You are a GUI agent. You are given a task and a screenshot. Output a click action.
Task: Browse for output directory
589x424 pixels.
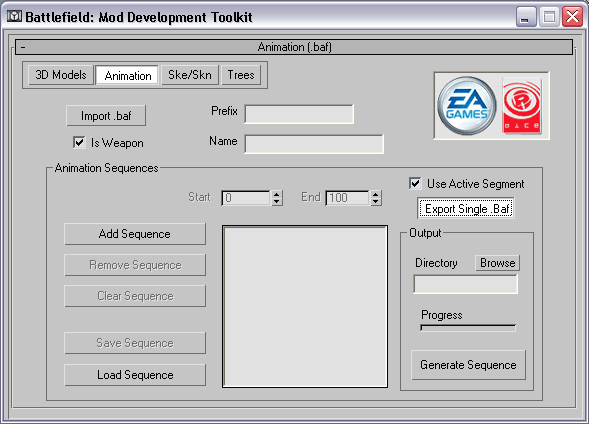497,263
